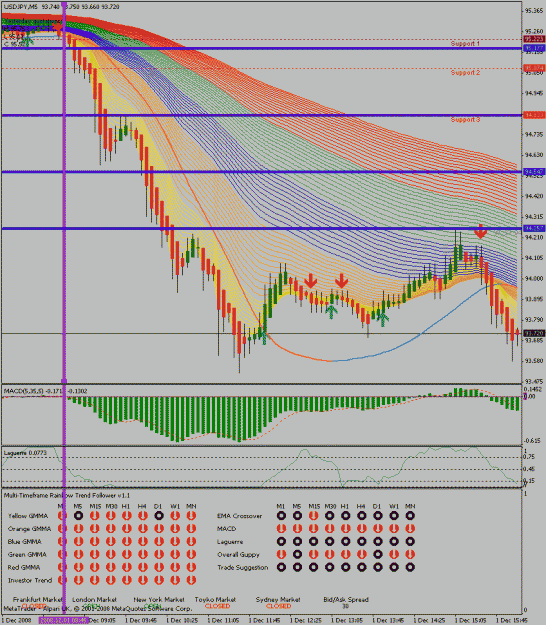Click the blue 94.547 price tag on axis
This screenshot has height=625, width=546.
pos(534,172)
